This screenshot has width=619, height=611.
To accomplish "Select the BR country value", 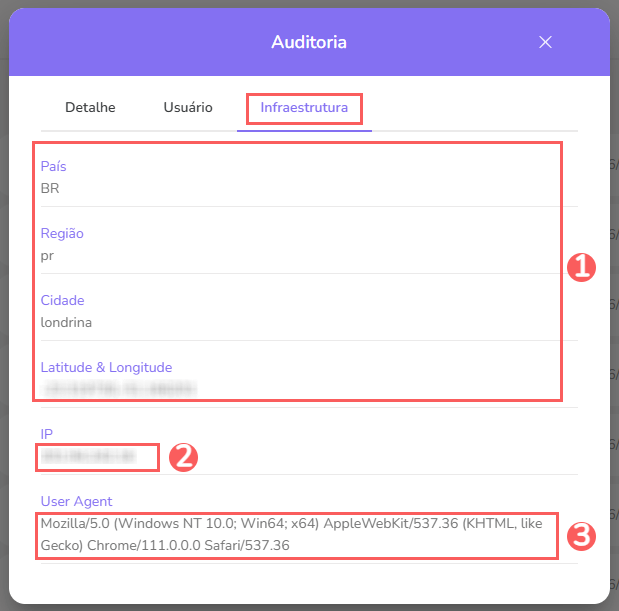I will [51, 188].
